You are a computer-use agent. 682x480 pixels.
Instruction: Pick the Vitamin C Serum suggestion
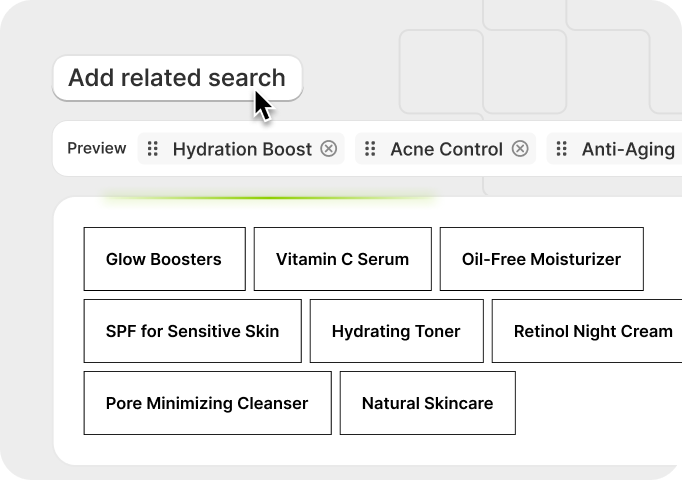coord(342,259)
